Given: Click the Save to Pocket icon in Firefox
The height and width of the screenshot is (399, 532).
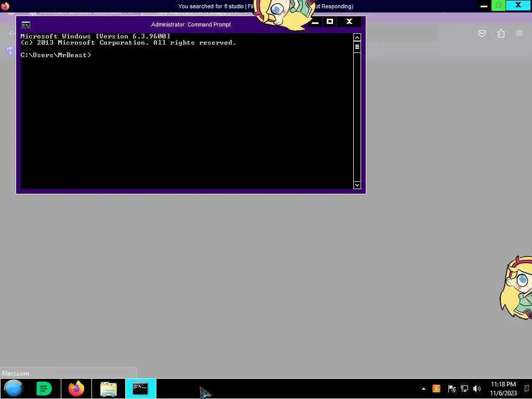Looking at the screenshot, I should click(482, 33).
